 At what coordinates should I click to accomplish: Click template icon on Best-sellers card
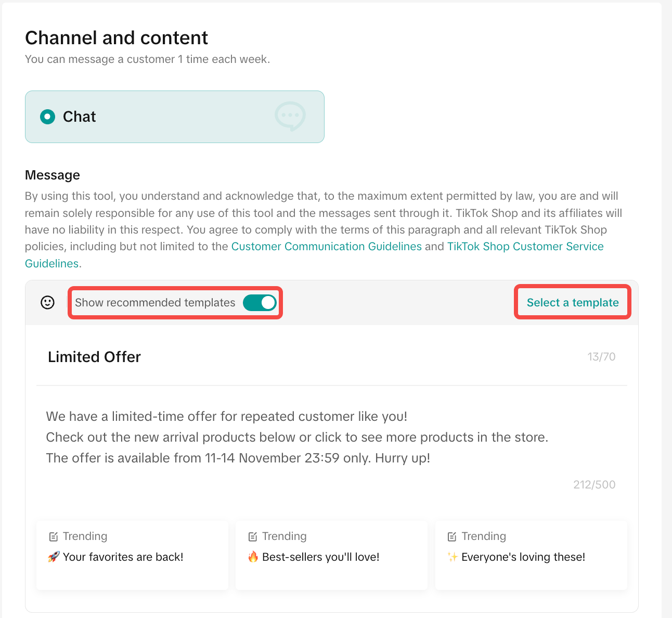click(x=253, y=536)
